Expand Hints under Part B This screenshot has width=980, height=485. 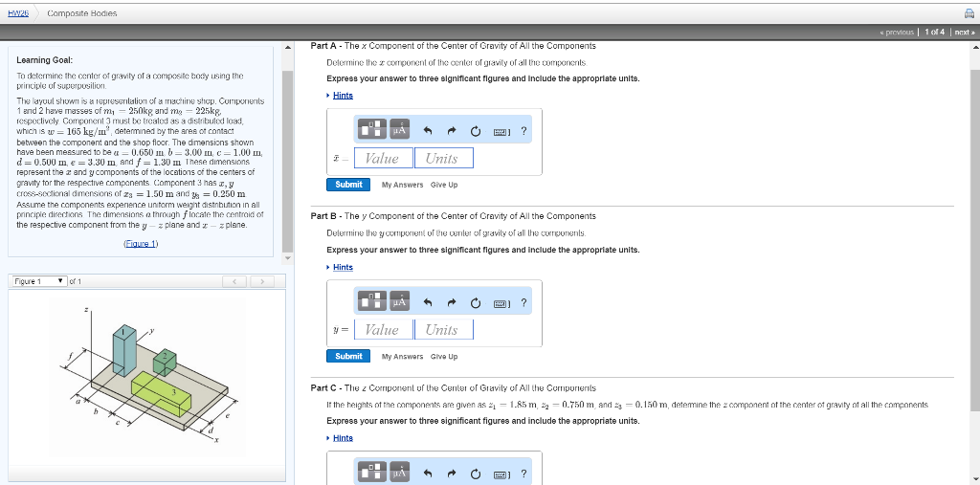pyautogui.click(x=342, y=267)
